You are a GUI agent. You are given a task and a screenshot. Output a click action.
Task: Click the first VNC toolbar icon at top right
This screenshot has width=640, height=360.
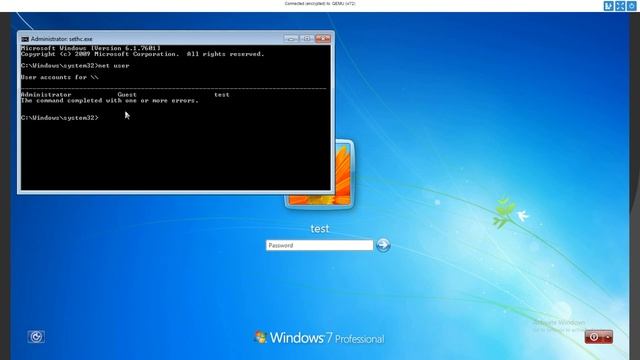coord(609,6)
